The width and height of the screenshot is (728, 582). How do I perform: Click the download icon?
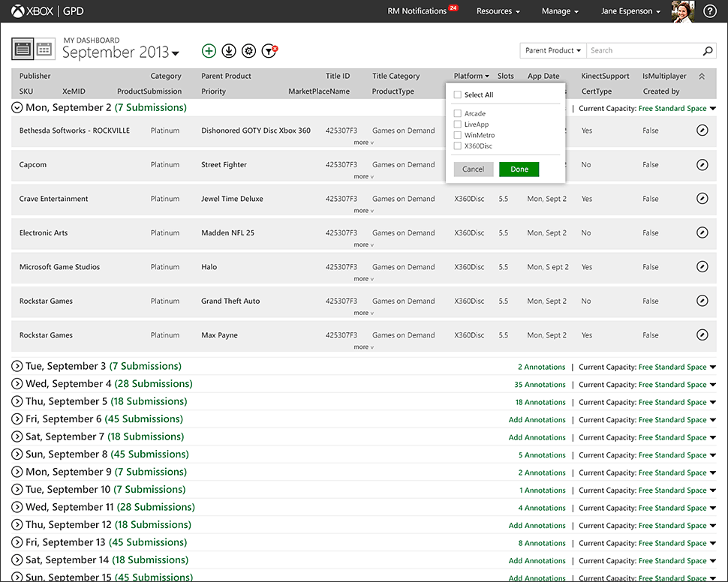click(229, 50)
